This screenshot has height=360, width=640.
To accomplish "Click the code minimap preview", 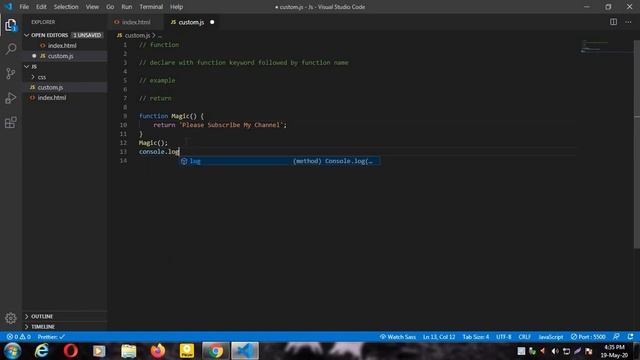I will (606, 46).
